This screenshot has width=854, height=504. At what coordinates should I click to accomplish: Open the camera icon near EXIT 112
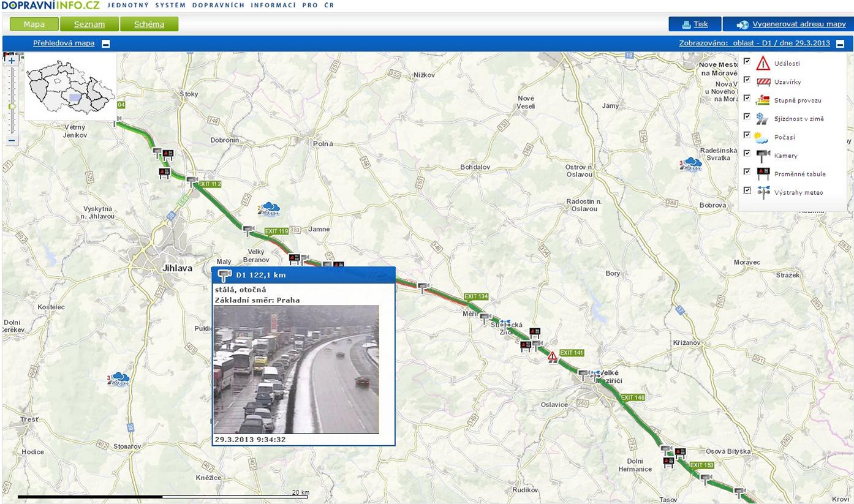click(x=192, y=181)
